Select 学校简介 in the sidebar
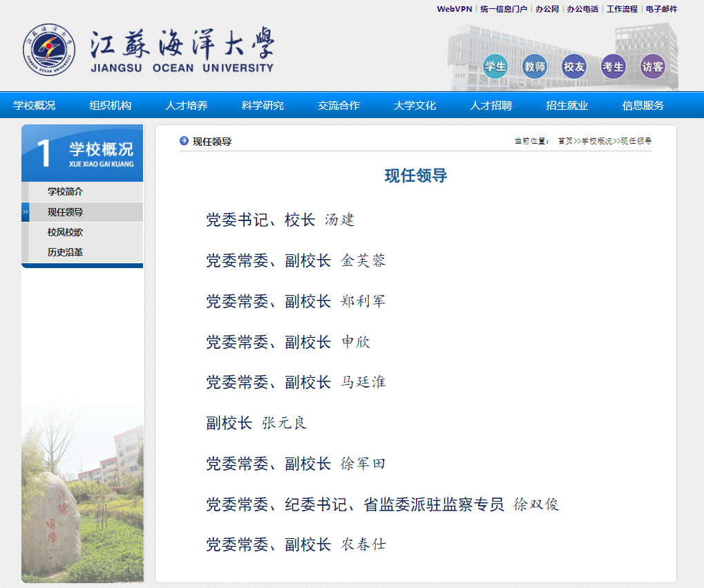This screenshot has height=588, width=704. point(65,191)
